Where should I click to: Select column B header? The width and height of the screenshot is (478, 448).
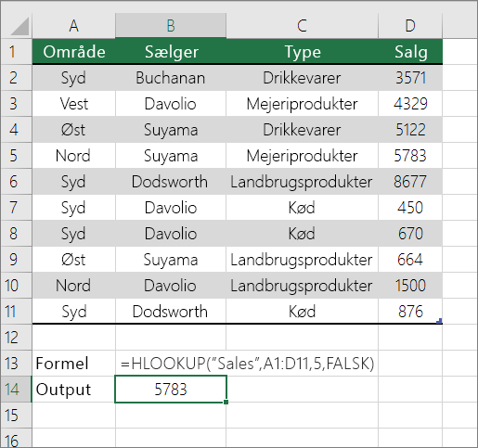pos(171,26)
